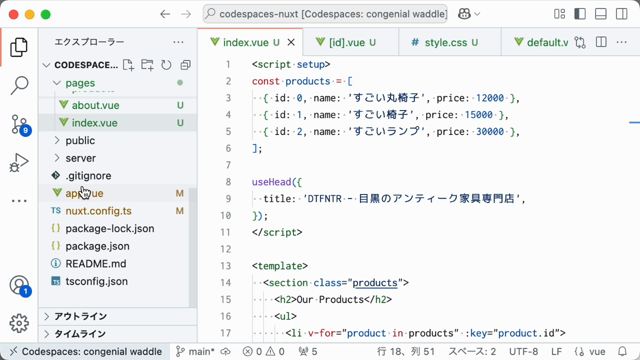Click the command center search field

coord(325,14)
